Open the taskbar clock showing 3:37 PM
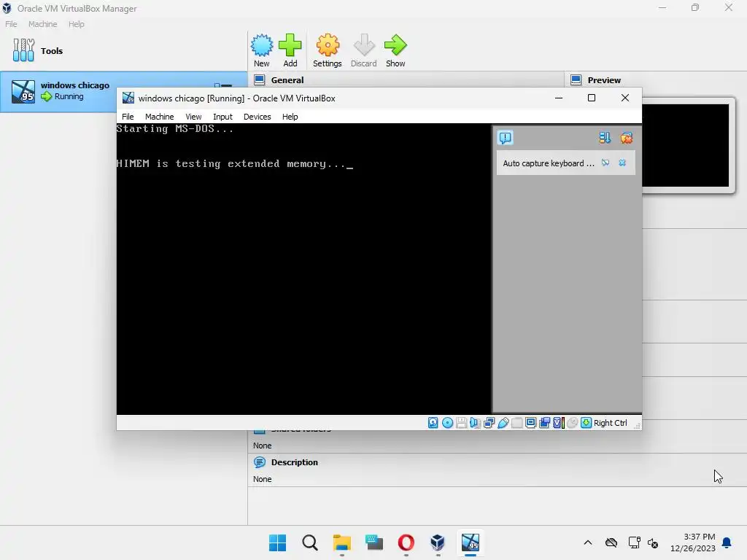Image resolution: width=747 pixels, height=560 pixels. click(x=693, y=542)
